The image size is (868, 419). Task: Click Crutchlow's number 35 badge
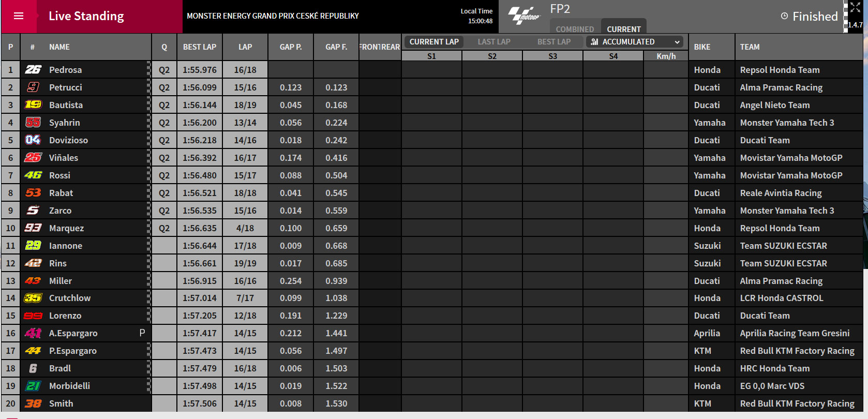pos(33,298)
